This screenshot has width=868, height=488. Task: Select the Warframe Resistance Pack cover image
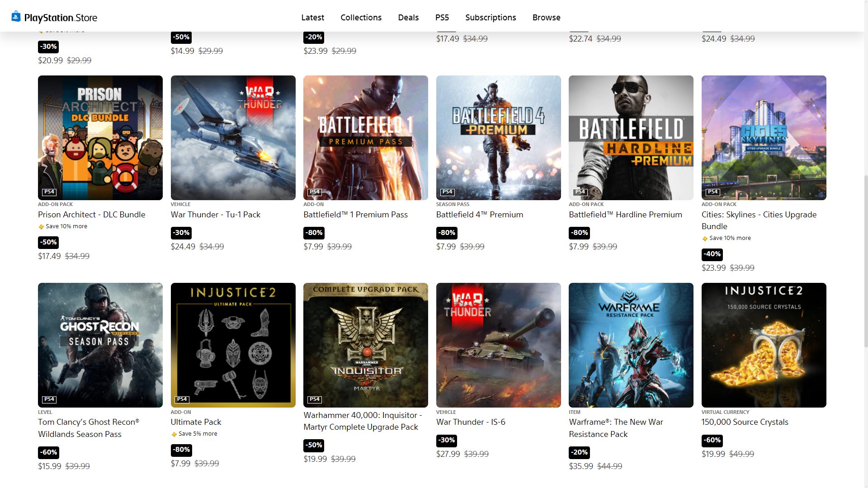pyautogui.click(x=631, y=345)
